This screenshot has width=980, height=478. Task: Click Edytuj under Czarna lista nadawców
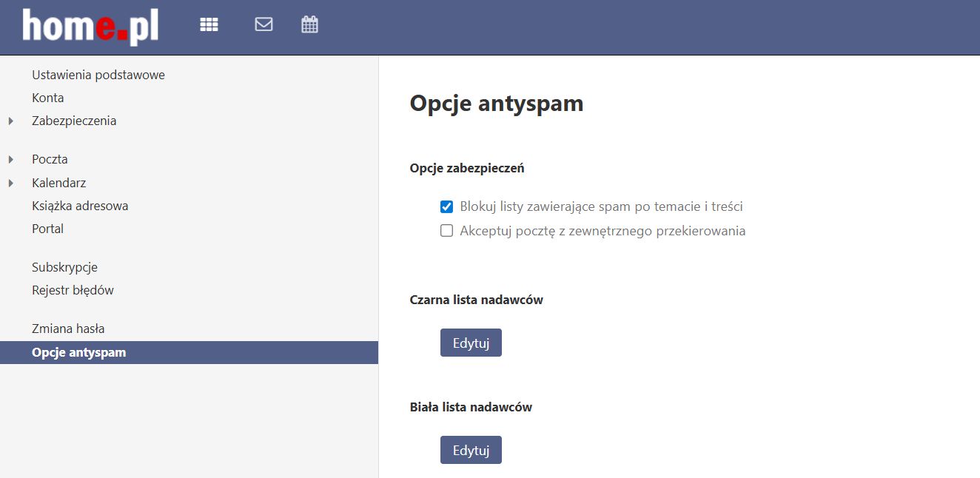471,343
